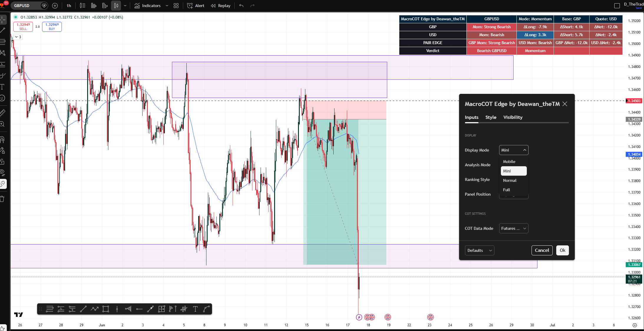Open the text tool in left sidebar

[x=2, y=87]
